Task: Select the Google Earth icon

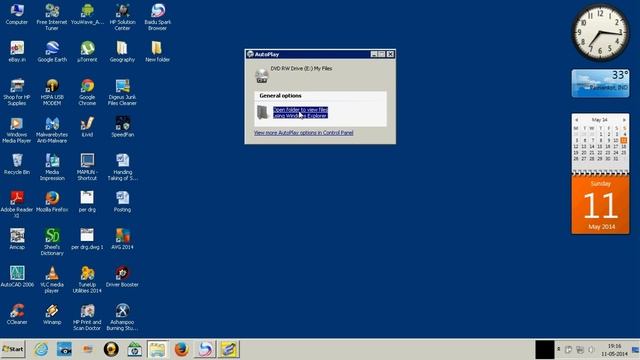Action: (52, 51)
